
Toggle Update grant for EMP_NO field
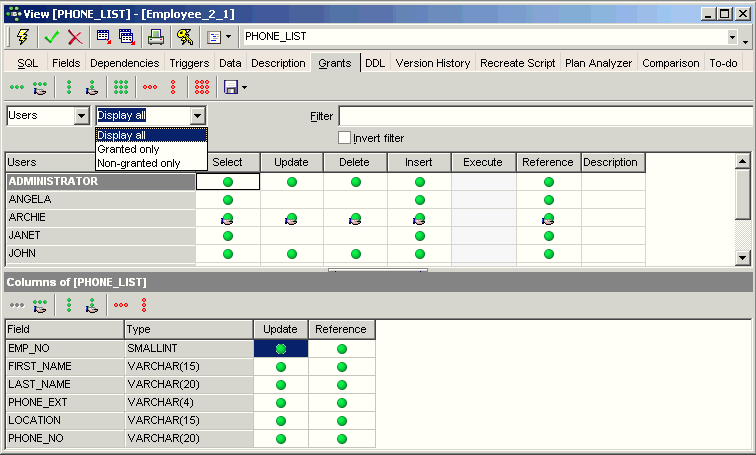tap(281, 349)
